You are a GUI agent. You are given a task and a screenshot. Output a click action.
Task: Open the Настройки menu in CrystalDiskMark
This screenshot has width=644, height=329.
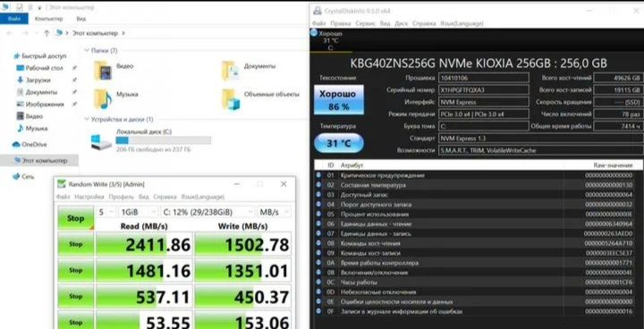tap(89, 198)
